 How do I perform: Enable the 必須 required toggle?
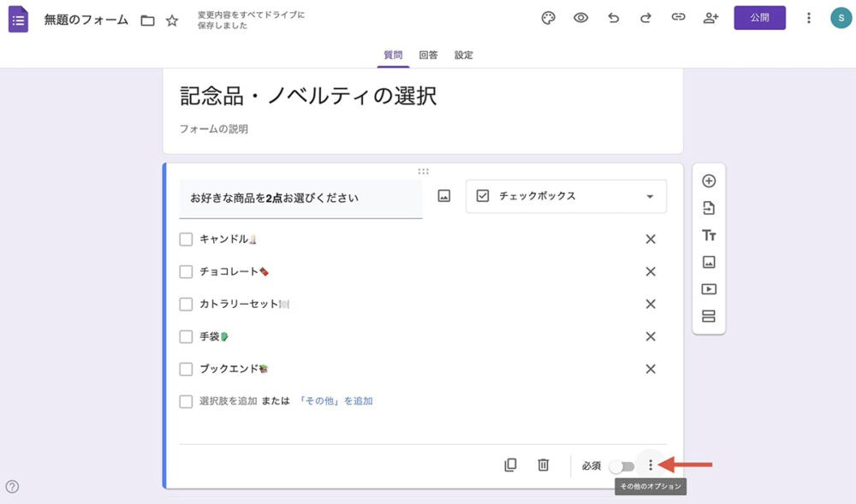coord(622,465)
